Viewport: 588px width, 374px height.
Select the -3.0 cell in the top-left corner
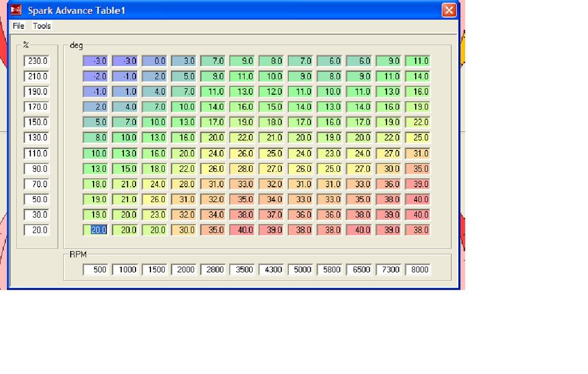tap(96, 61)
